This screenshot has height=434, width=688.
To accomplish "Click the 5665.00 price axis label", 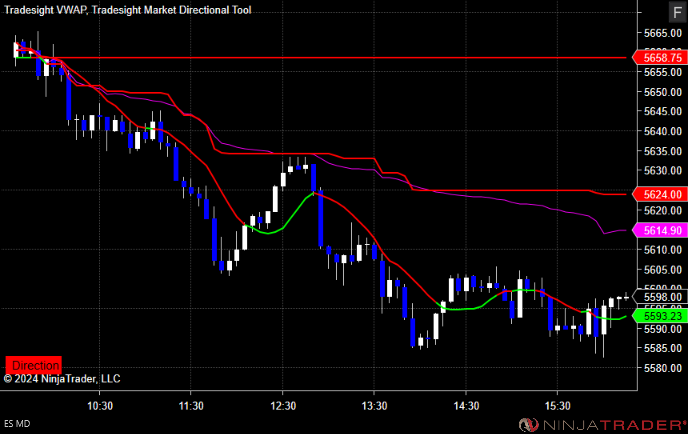I will point(663,33).
